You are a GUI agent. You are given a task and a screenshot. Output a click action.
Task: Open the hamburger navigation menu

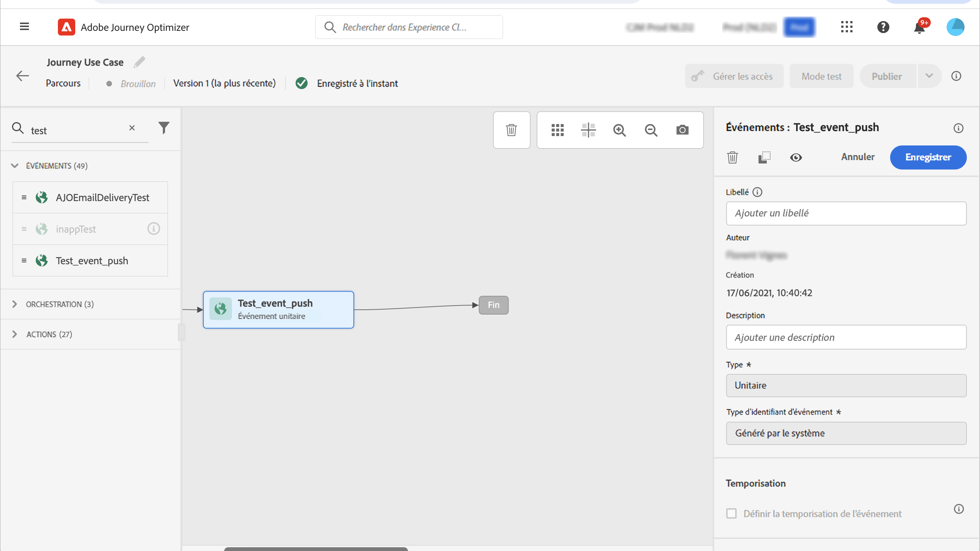pyautogui.click(x=24, y=27)
